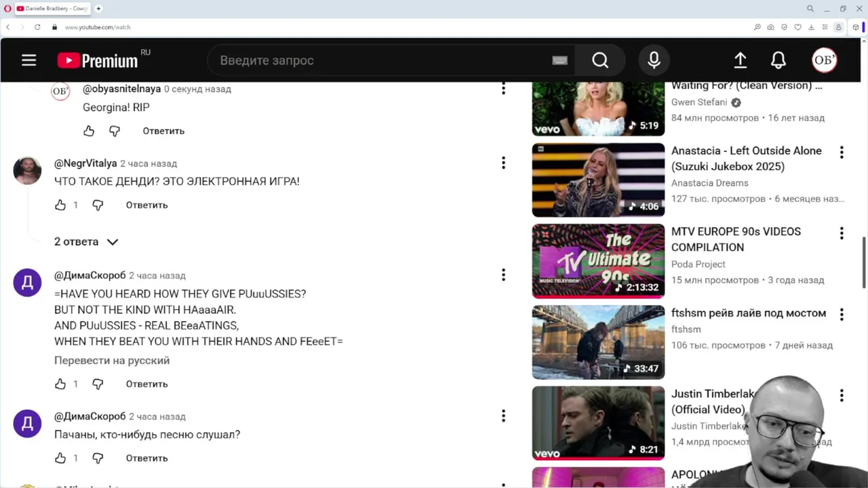Screen dimensions: 868x488
Task: Like the 'Georgina! RIP' comment
Action: click(x=89, y=131)
